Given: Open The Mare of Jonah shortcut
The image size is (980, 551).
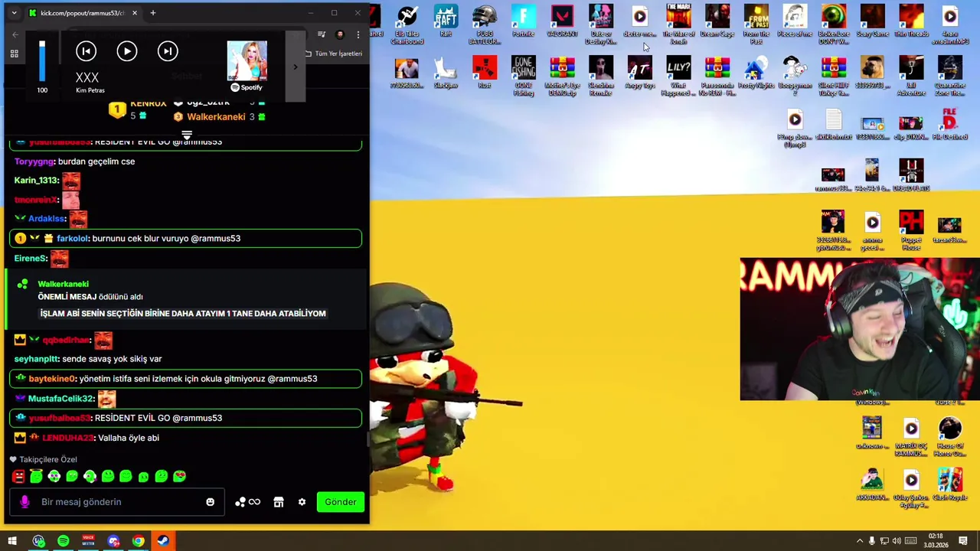Looking at the screenshot, I should click(x=678, y=24).
